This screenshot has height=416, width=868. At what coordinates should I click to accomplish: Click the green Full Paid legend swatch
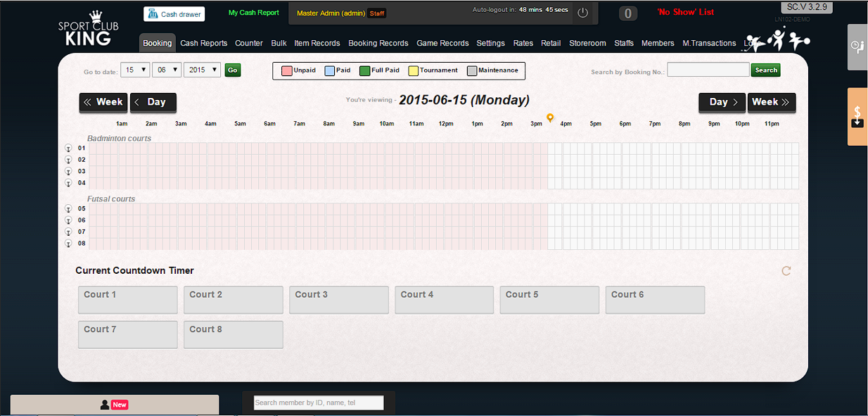click(364, 71)
